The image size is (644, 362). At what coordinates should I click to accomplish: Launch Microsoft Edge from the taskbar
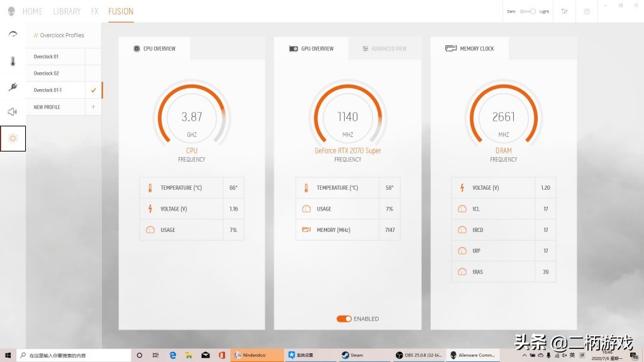172,355
